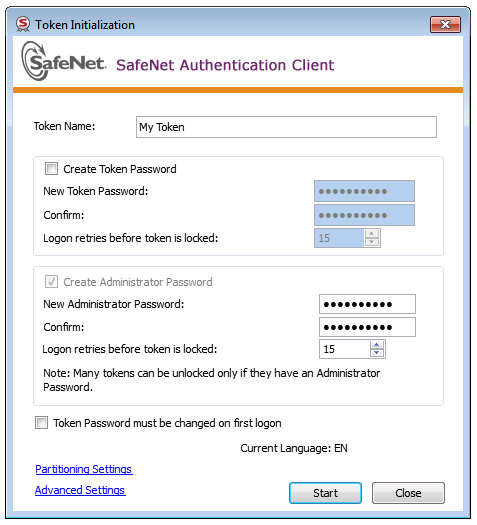Open Advanced Settings link
Screen dimensions: 477x525
click(x=80, y=490)
